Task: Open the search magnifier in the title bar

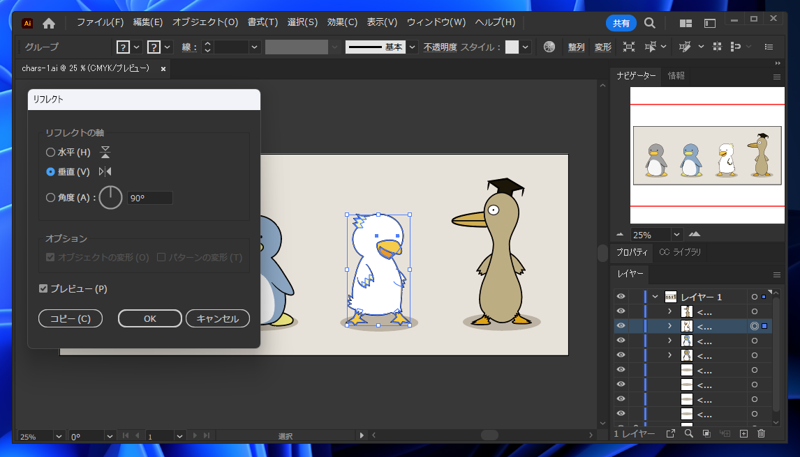Action: point(649,23)
